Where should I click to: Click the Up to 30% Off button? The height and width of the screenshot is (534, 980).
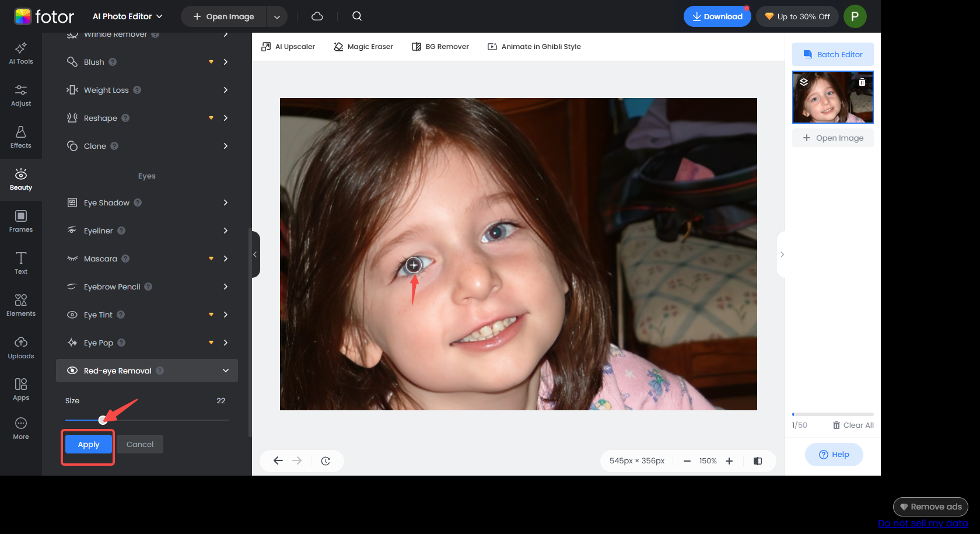click(797, 16)
